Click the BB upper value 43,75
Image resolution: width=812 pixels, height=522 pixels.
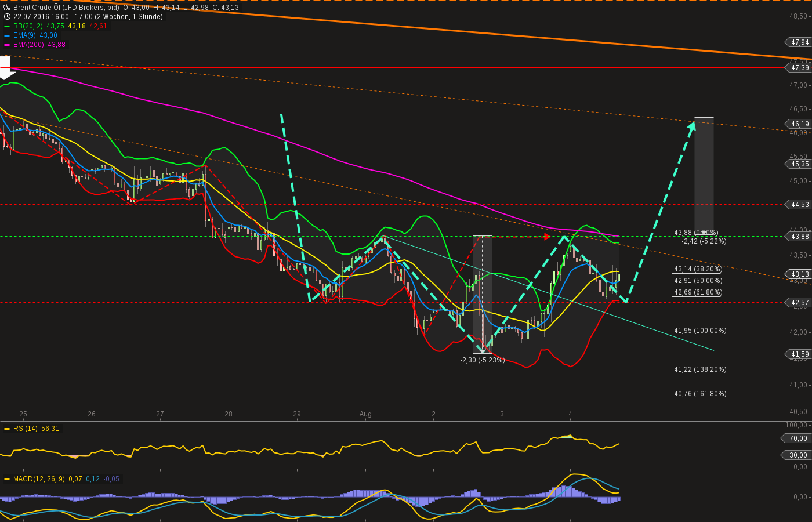(x=55, y=26)
